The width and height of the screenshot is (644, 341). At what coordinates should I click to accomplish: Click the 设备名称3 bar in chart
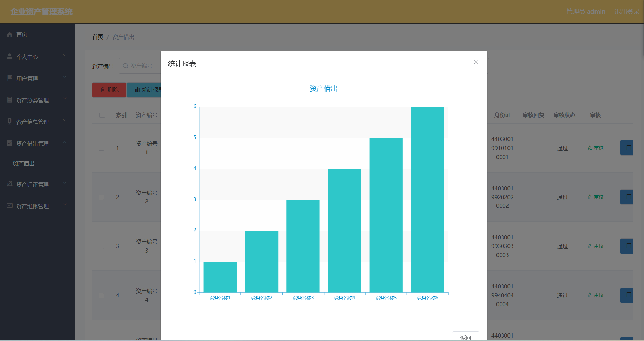303,246
